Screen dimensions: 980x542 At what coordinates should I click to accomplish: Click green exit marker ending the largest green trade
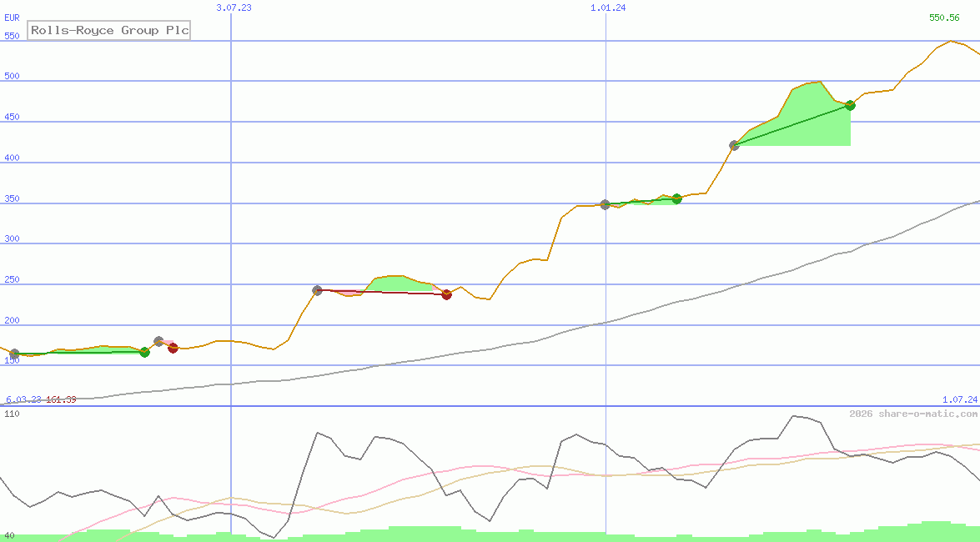pos(850,105)
